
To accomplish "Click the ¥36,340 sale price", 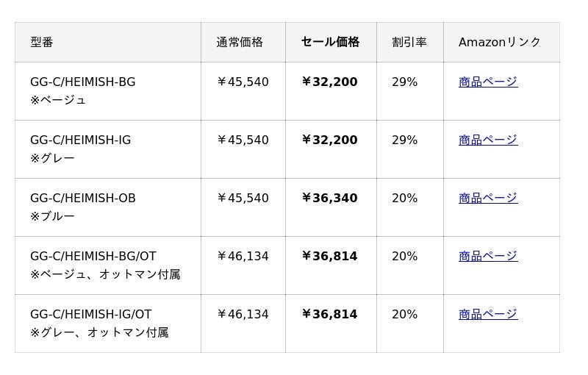I will (x=329, y=198).
